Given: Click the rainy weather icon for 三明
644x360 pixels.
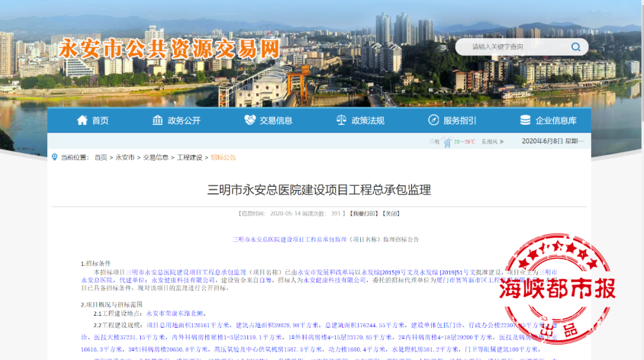Looking at the screenshot, I should tap(447, 141).
